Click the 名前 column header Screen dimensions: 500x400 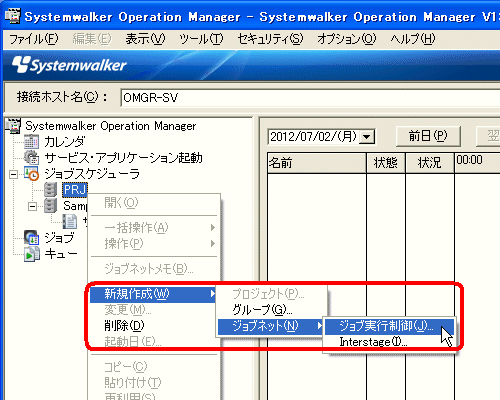[317, 163]
